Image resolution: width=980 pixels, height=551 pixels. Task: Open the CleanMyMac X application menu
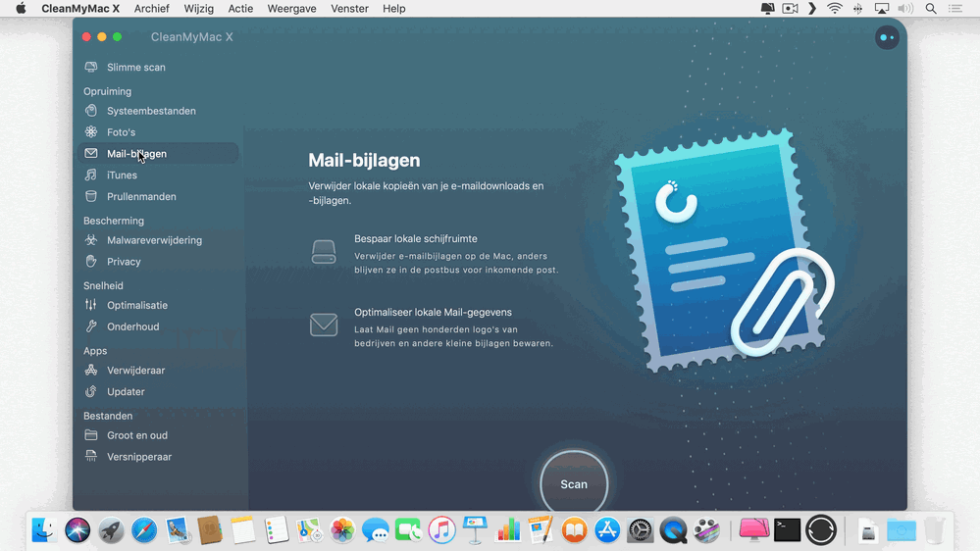(80, 9)
